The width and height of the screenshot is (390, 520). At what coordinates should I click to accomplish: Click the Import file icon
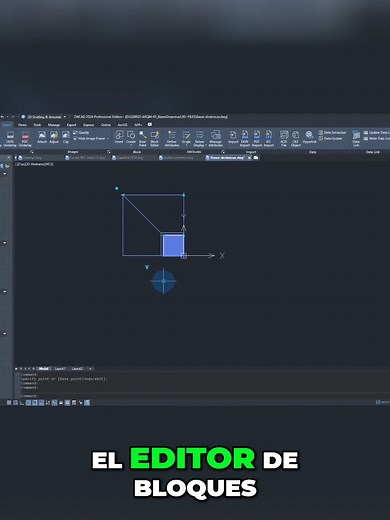click(x=233, y=137)
